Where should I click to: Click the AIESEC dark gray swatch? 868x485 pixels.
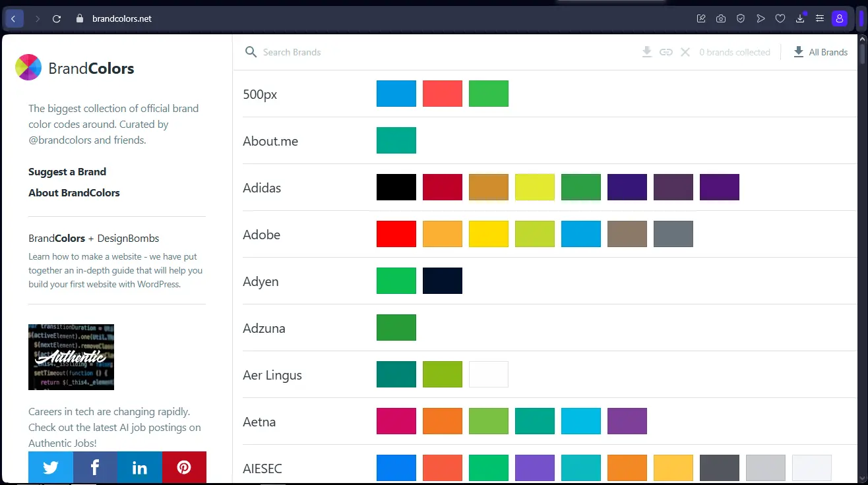720,468
